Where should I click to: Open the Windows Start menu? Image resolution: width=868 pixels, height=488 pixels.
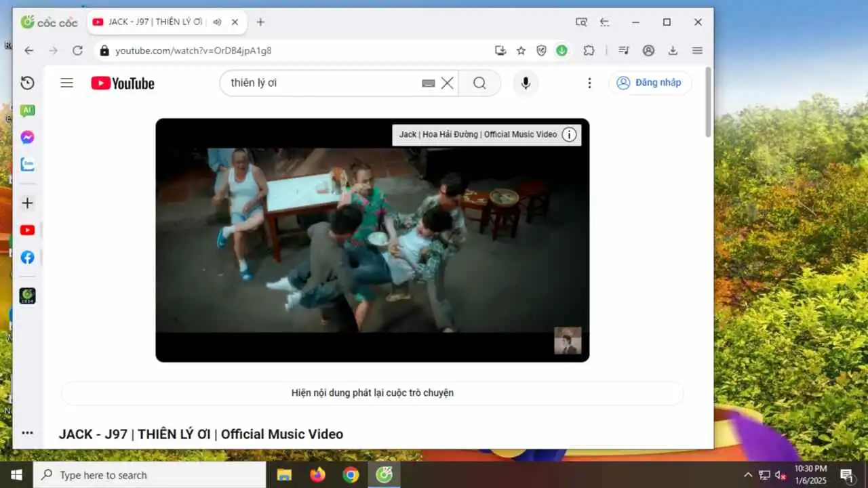tap(16, 474)
